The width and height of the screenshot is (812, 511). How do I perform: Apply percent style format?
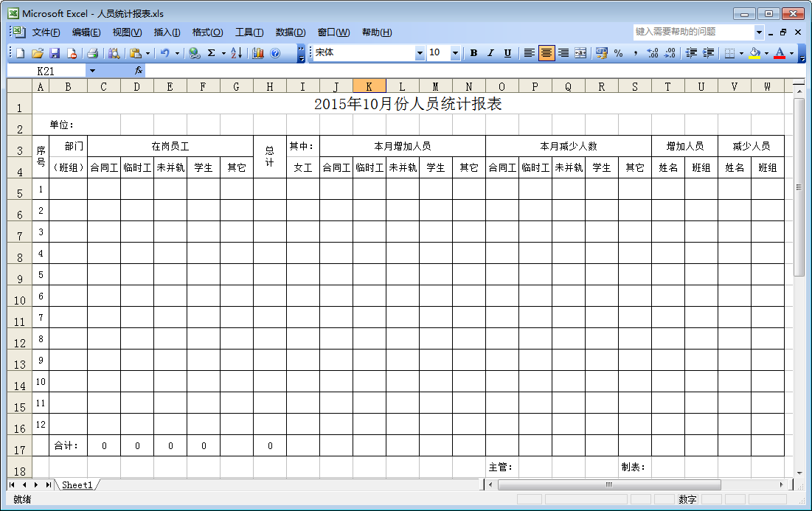pos(618,53)
